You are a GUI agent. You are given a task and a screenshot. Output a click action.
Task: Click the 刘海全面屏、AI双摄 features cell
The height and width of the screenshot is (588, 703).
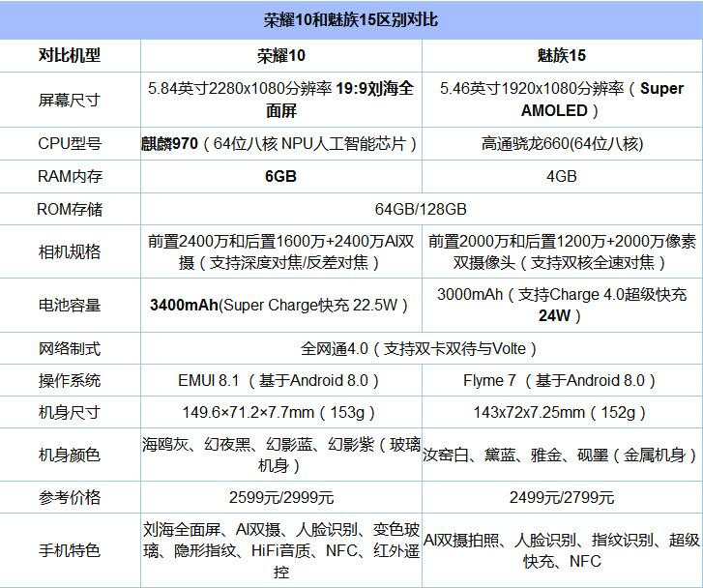(x=281, y=550)
